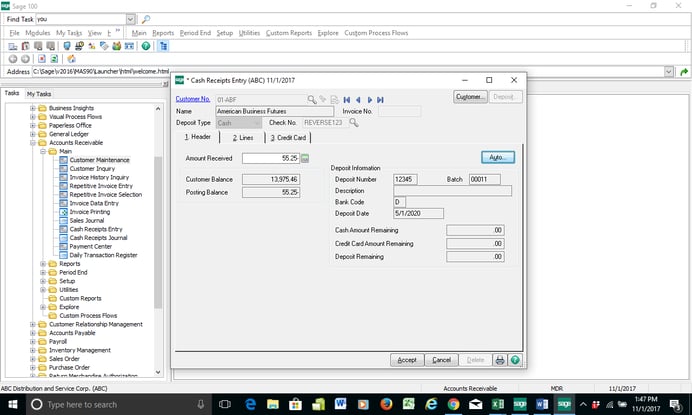692x415 pixels.
Task: Collapse the Accounts Receivable tree node
Action: coord(33,142)
